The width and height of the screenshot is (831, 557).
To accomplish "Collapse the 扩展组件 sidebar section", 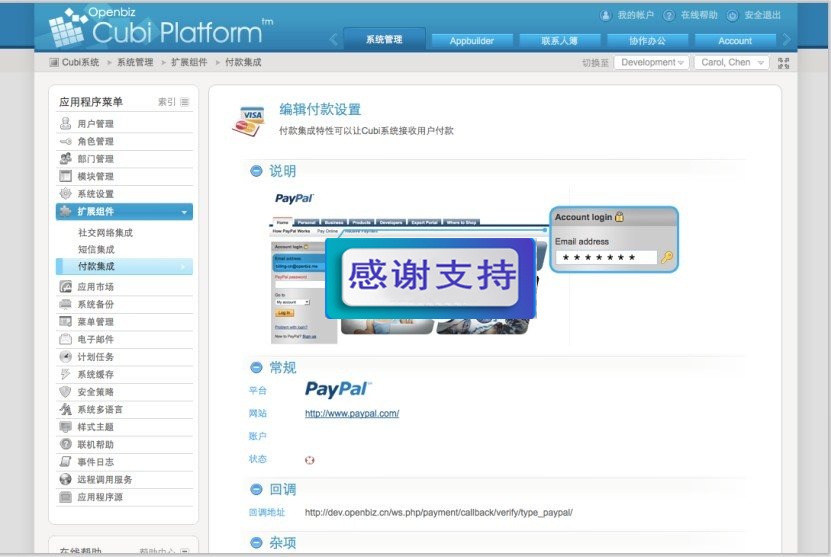I will tap(124, 211).
